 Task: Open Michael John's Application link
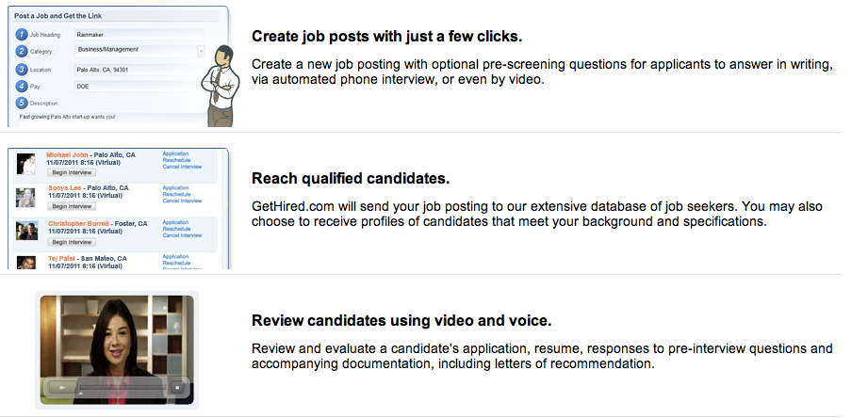[176, 153]
